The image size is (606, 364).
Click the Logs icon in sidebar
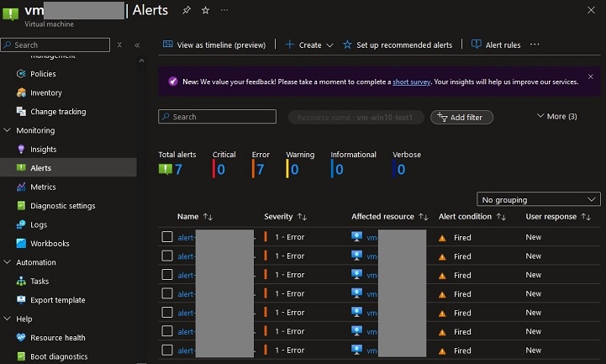pos(21,224)
